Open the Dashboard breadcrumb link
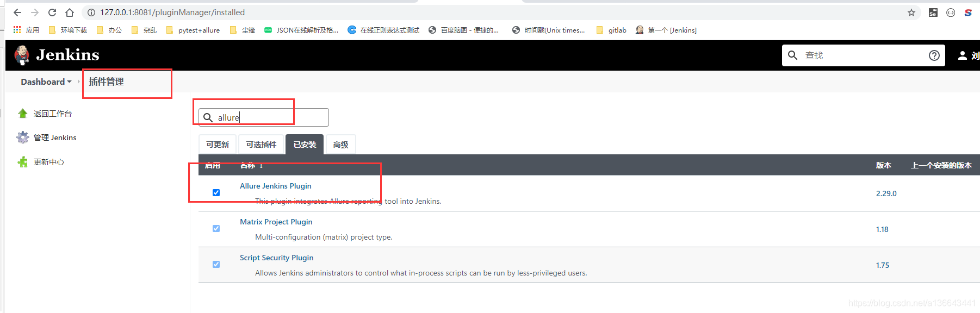 pyautogui.click(x=42, y=82)
